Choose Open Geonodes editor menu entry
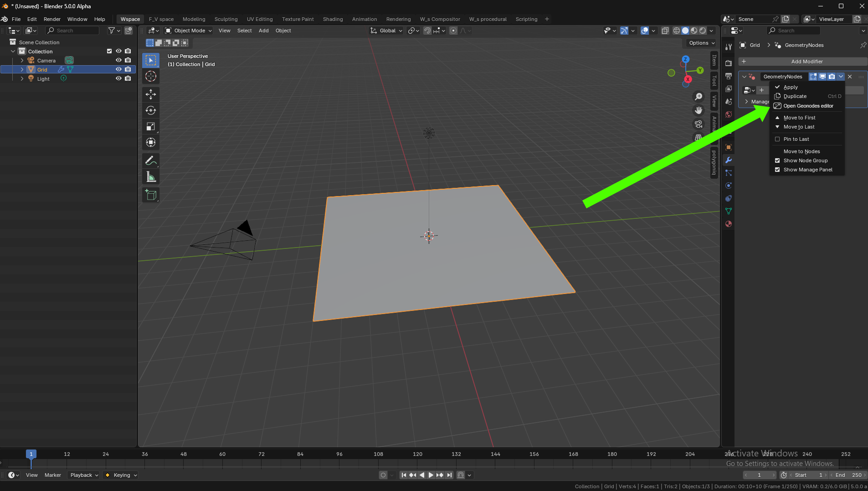The width and height of the screenshot is (868, 491). click(x=807, y=106)
